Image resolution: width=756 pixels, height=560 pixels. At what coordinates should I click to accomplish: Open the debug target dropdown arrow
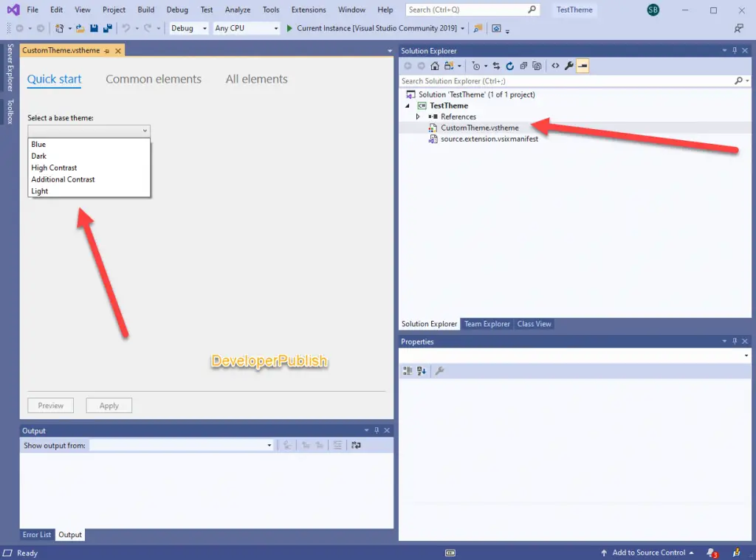coord(462,29)
